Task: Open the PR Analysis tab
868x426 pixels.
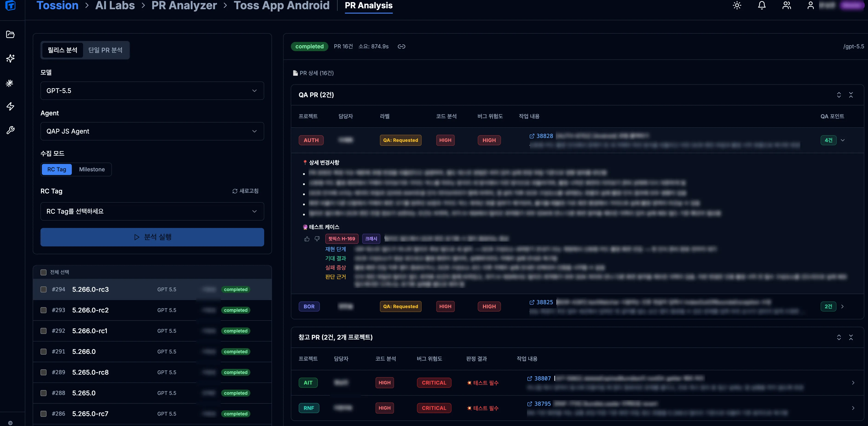Action: pyautogui.click(x=369, y=6)
